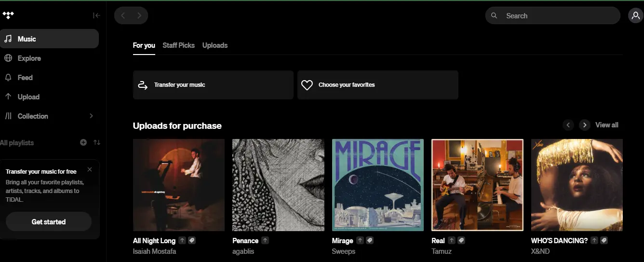
Task: Open the user profile icon
Action: [x=635, y=15]
